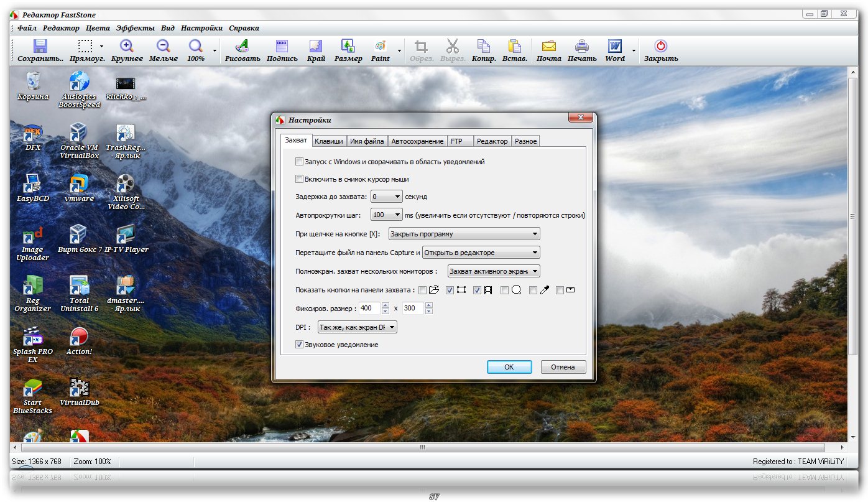Screen dimensions: 868x502
Task: Click the fixed width field showing 400
Action: pos(368,309)
